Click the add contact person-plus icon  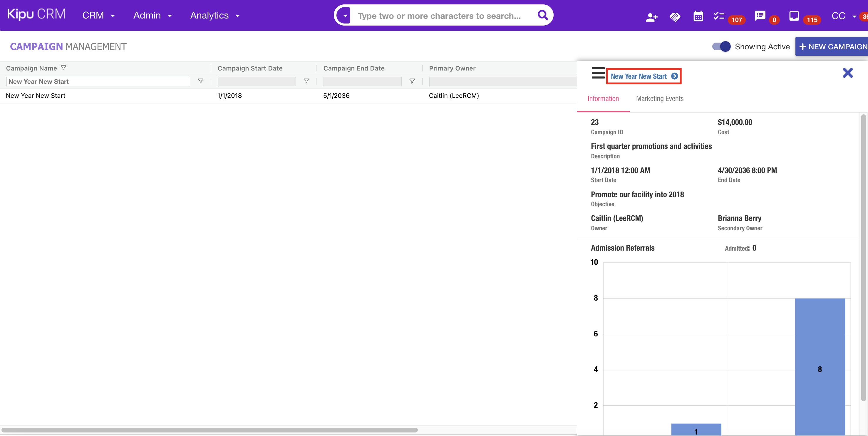click(x=651, y=17)
